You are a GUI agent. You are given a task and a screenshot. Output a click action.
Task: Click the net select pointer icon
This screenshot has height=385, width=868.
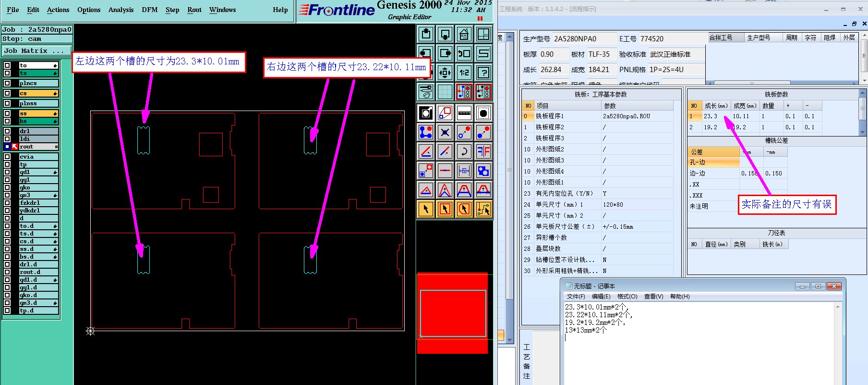pos(483,209)
